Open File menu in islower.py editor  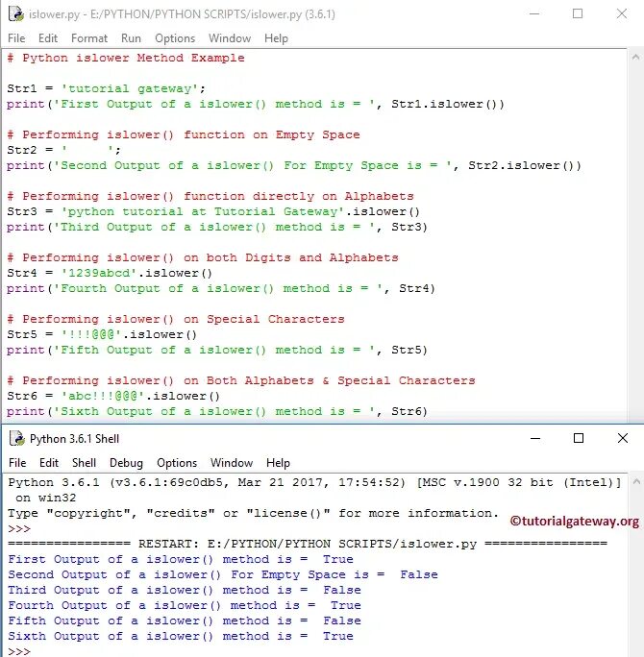16,38
